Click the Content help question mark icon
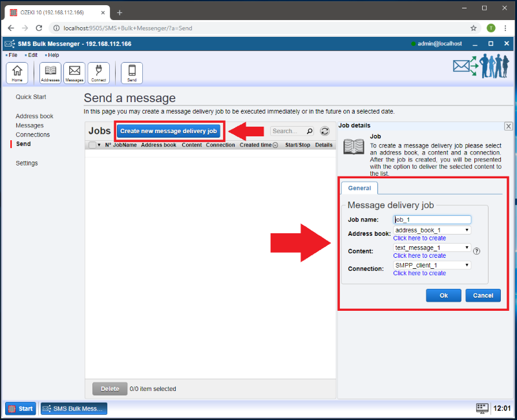517x420 pixels. (477, 251)
